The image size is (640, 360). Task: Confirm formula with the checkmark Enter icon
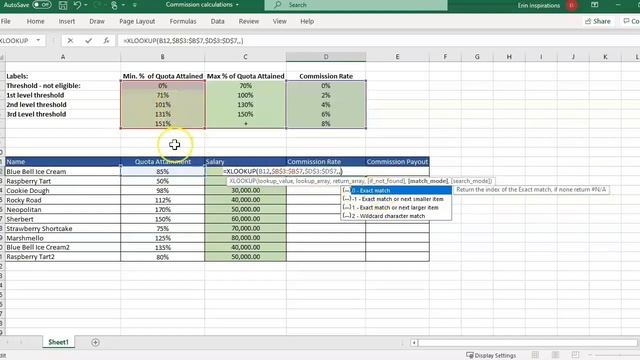[89, 40]
